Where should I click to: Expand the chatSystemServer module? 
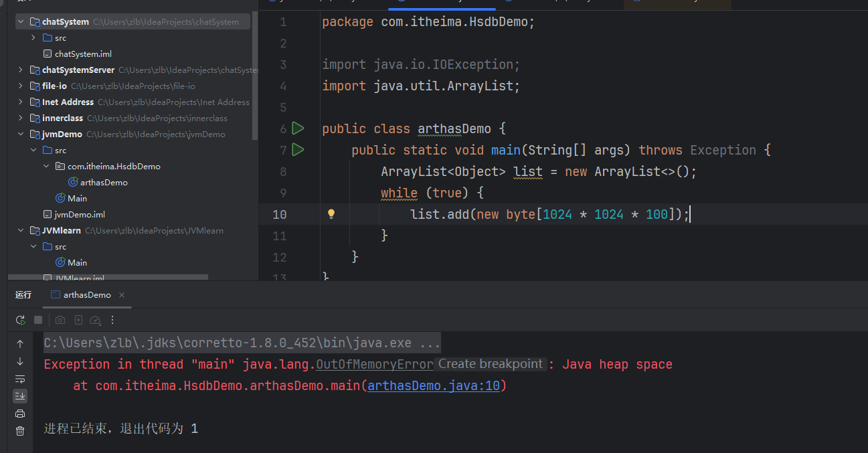(x=21, y=70)
